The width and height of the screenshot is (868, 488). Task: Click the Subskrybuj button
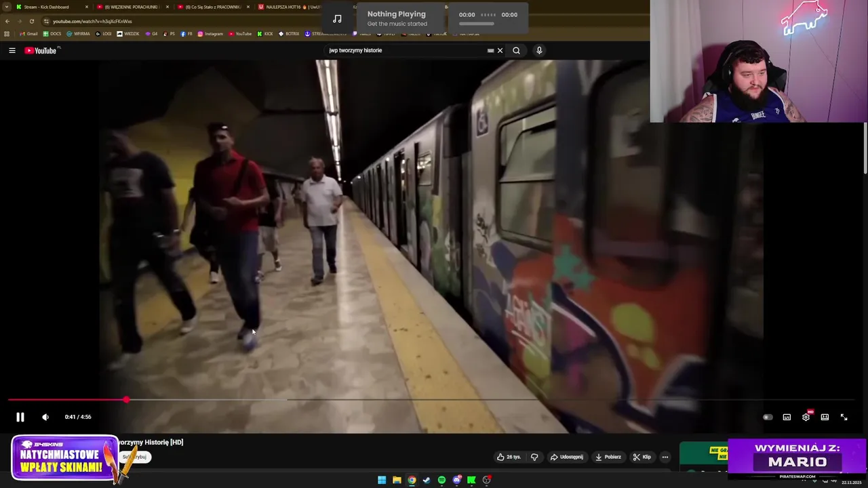point(135,457)
